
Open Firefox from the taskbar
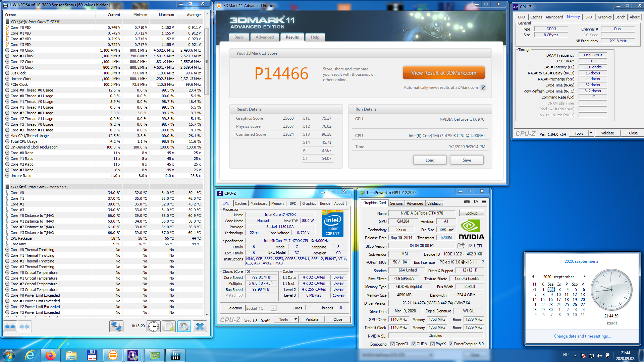[x=51, y=355]
